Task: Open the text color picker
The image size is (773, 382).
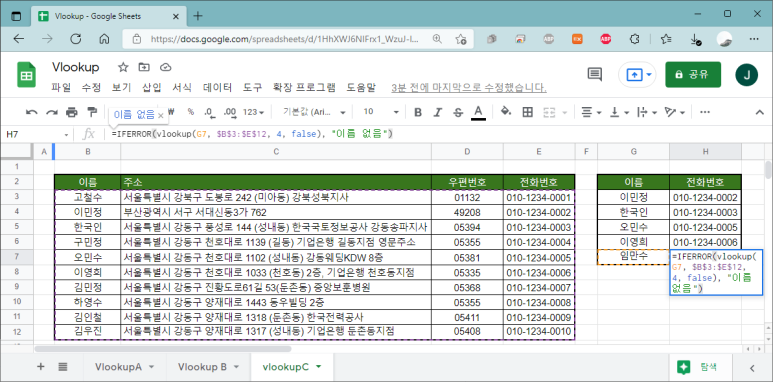Action: [478, 112]
